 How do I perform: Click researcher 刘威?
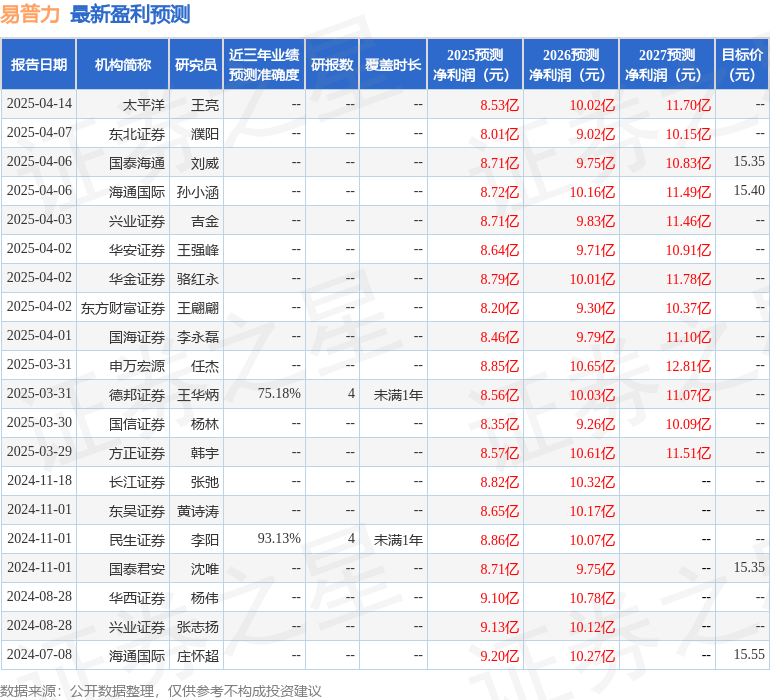point(205,163)
